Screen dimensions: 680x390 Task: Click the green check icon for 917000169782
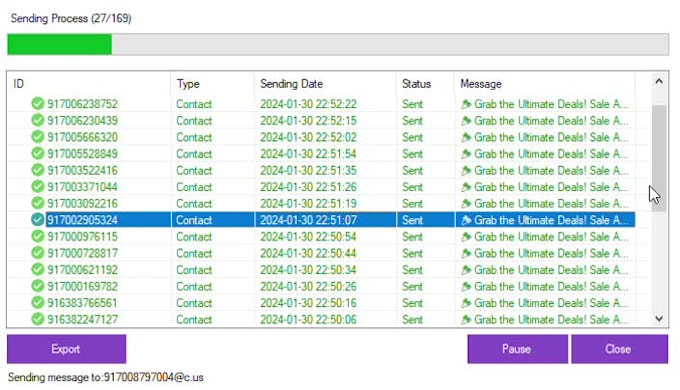(x=38, y=286)
